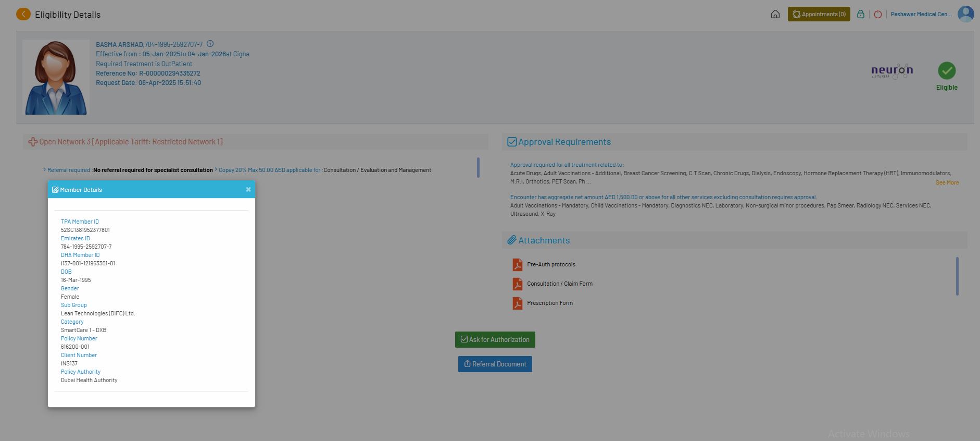Open the Prescription Form PDF icon
The height and width of the screenshot is (441, 980).
click(x=517, y=303)
